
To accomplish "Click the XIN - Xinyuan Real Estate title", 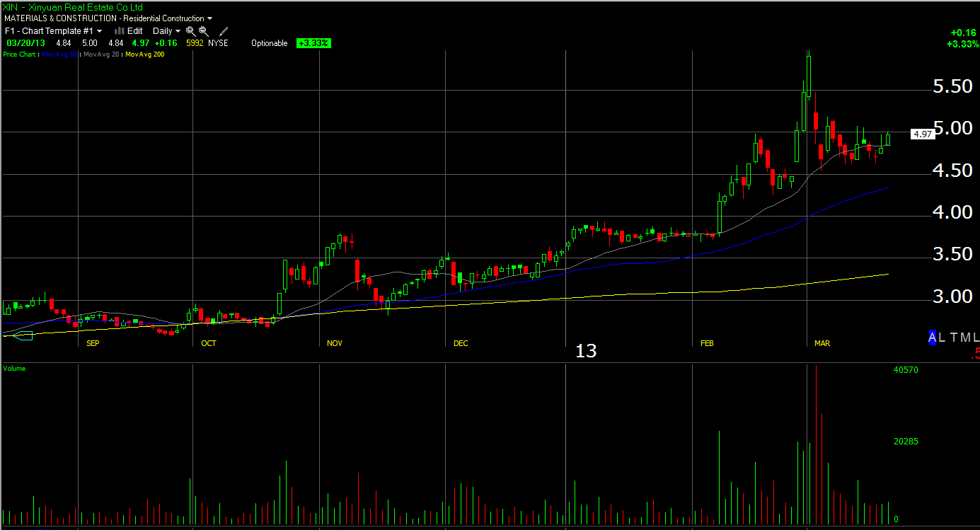I will tap(73, 7).
